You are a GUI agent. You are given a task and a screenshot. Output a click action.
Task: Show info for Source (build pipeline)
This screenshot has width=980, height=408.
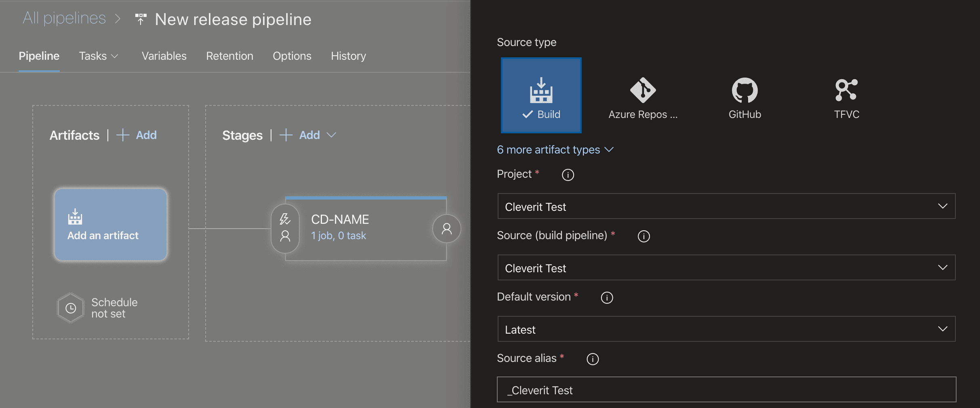point(644,236)
